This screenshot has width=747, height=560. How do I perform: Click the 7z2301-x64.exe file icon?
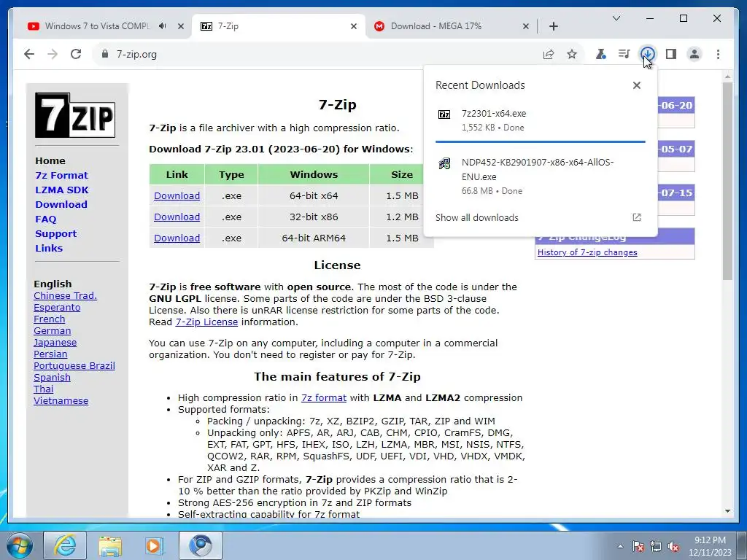[x=444, y=114]
